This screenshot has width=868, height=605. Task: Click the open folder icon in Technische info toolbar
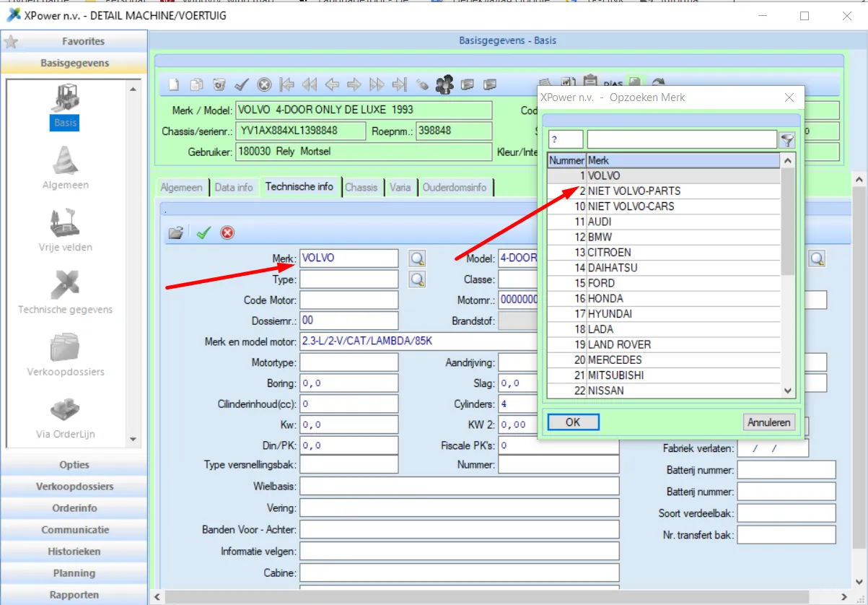tap(175, 232)
